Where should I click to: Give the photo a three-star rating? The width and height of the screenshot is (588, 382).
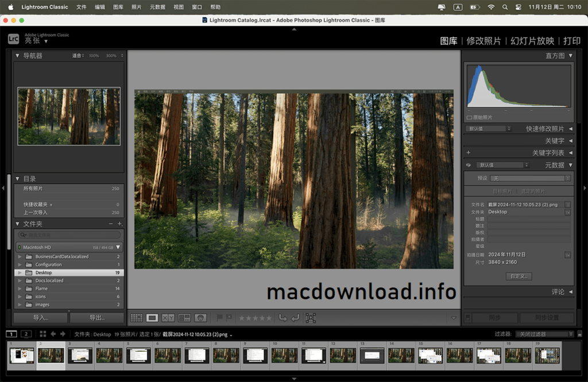click(256, 317)
